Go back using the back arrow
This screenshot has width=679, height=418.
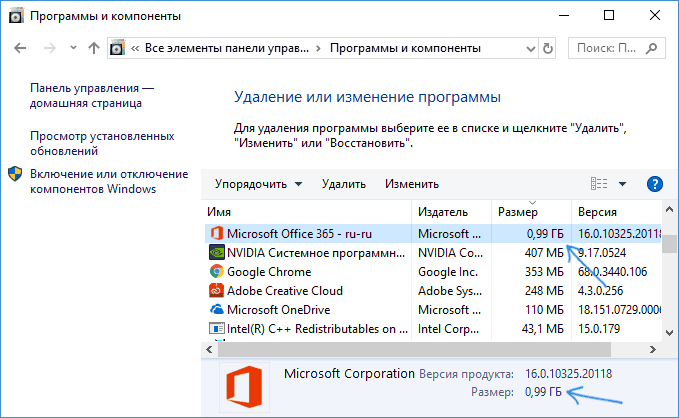click(x=20, y=48)
